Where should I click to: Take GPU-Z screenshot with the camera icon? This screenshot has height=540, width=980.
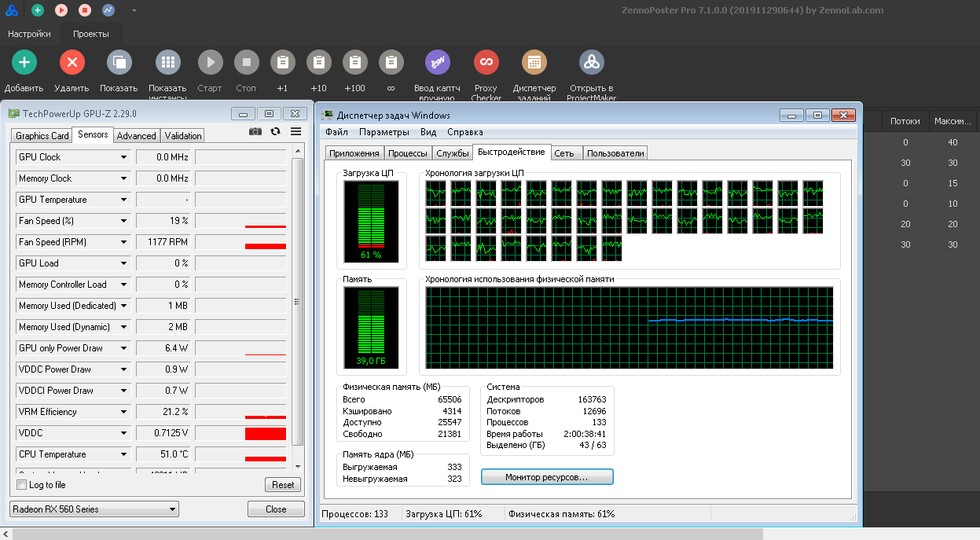click(x=255, y=131)
